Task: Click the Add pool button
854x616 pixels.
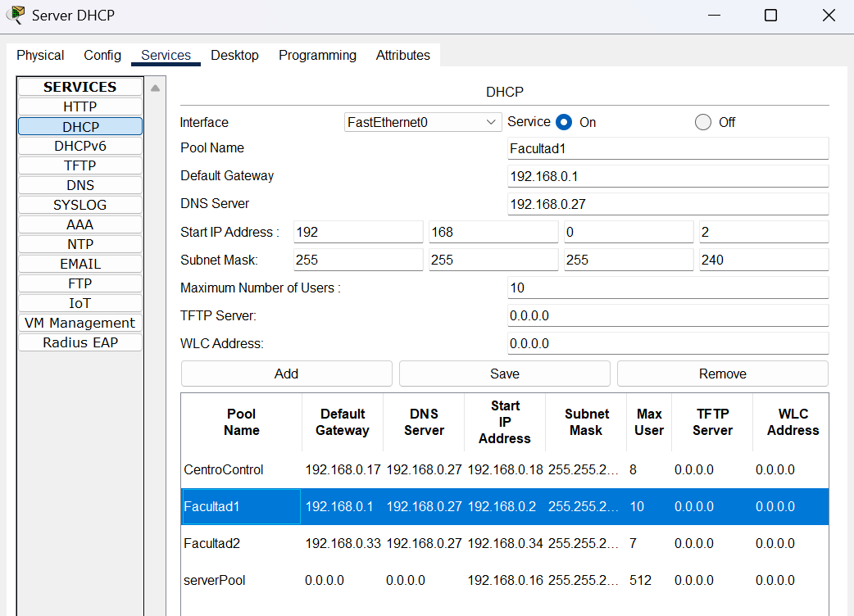Action: click(287, 374)
